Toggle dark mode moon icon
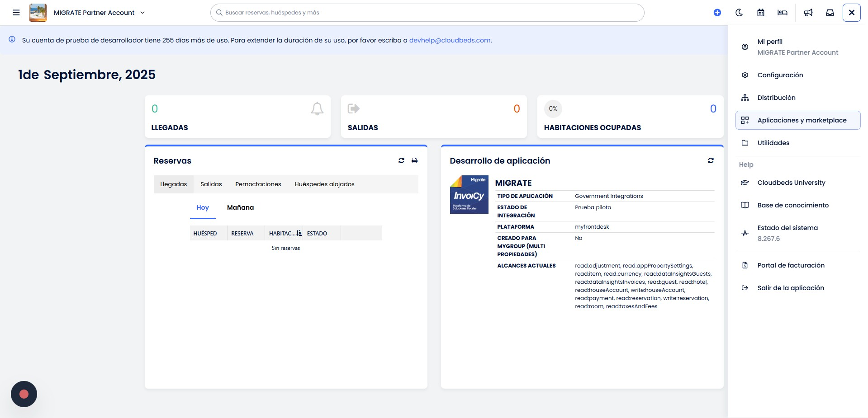868x418 pixels. [739, 13]
